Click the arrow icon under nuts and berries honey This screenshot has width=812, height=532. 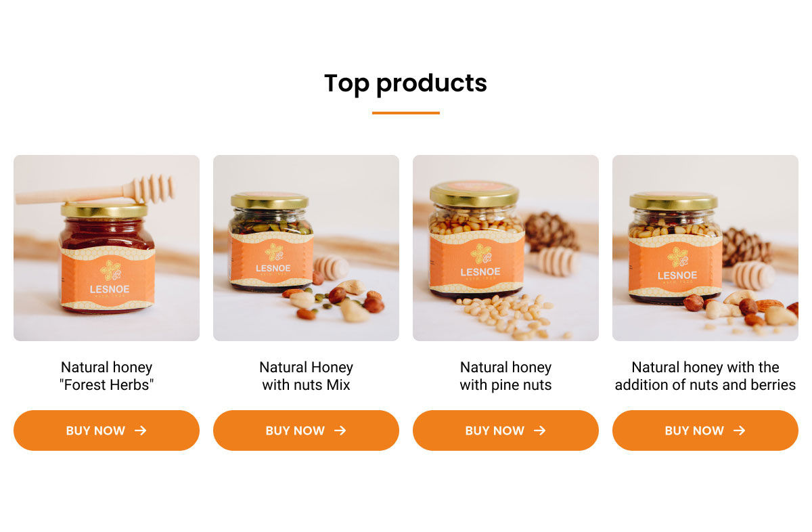tap(739, 430)
